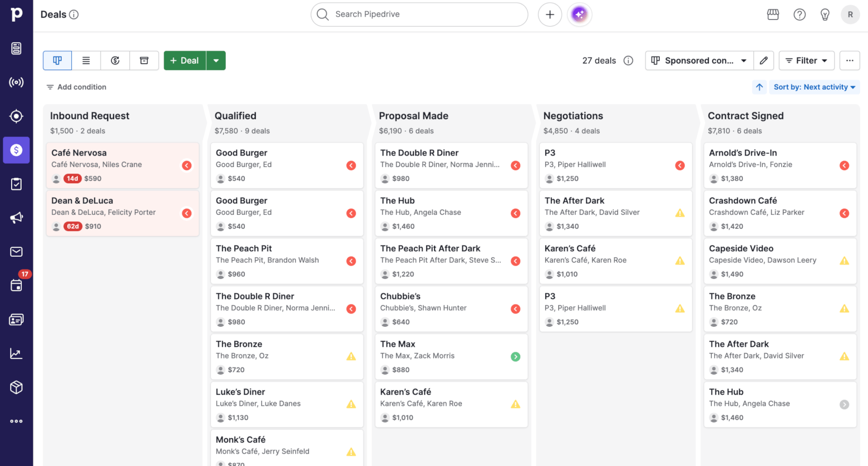Image resolution: width=868 pixels, height=466 pixels.
Task: Open the Projects clipboard sidebar icon
Action: point(16,184)
